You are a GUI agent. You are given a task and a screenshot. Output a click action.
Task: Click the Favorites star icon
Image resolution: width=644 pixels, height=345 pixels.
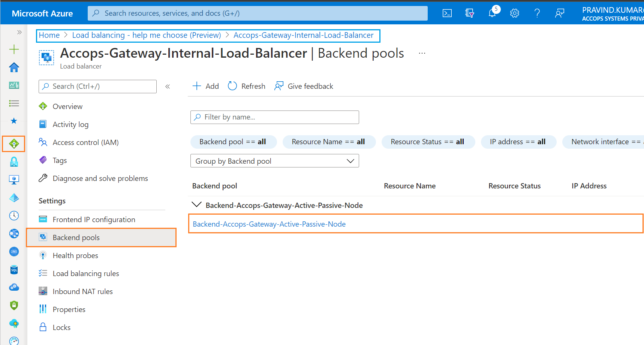[14, 121]
